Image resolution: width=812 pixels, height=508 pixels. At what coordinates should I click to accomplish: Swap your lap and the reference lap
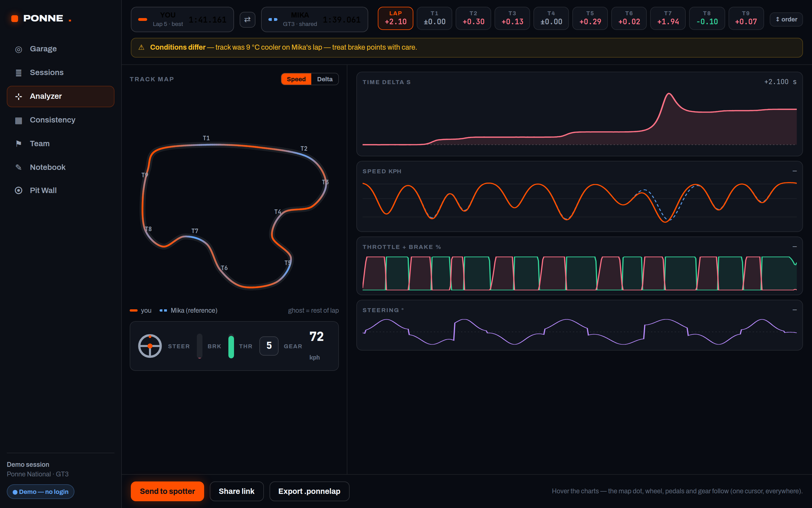click(247, 19)
